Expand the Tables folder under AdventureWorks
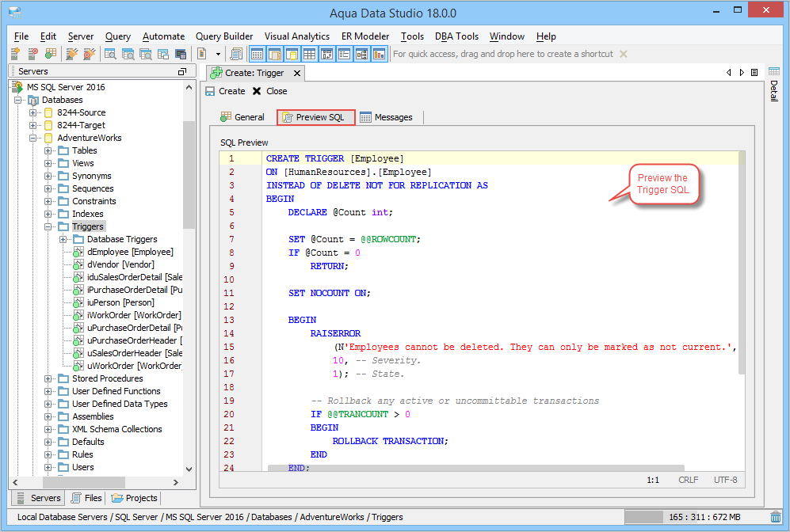The width and height of the screenshot is (790, 532). (48, 150)
